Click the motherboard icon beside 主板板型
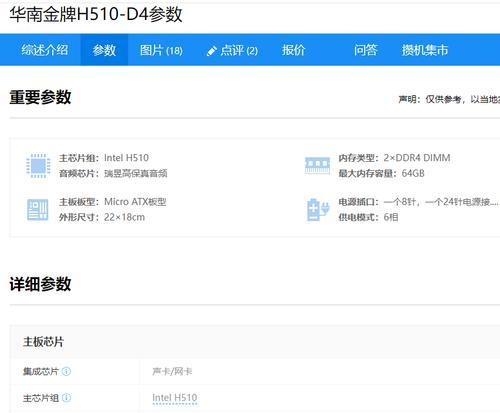Screen dimensions: 500x413 pos(37,210)
